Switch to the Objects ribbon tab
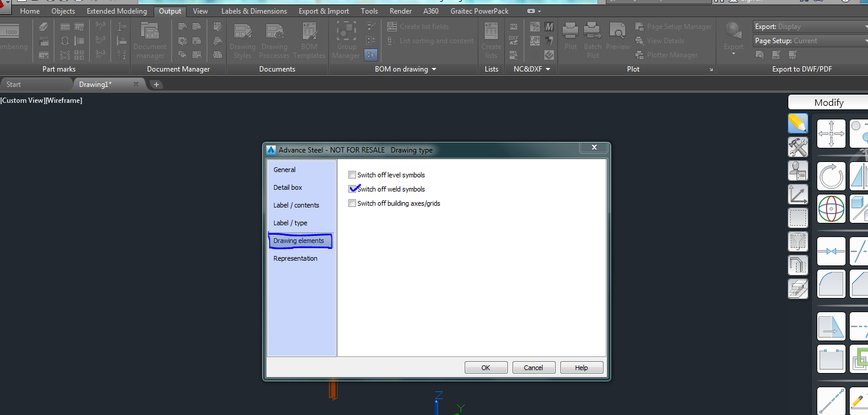868x415 pixels. [x=63, y=11]
